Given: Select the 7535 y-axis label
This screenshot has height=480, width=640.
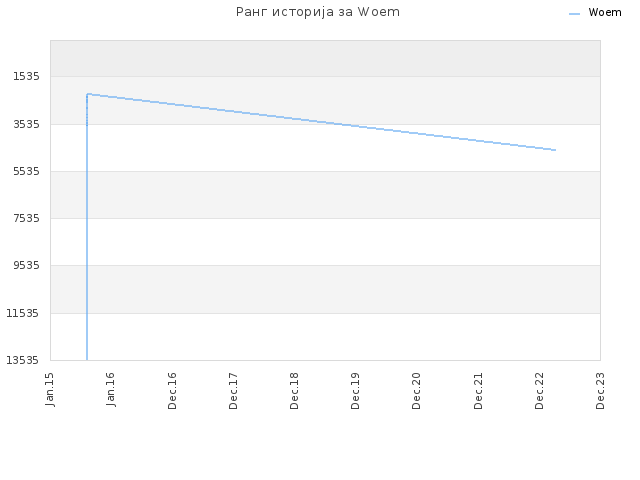Looking at the screenshot, I should (26, 218).
